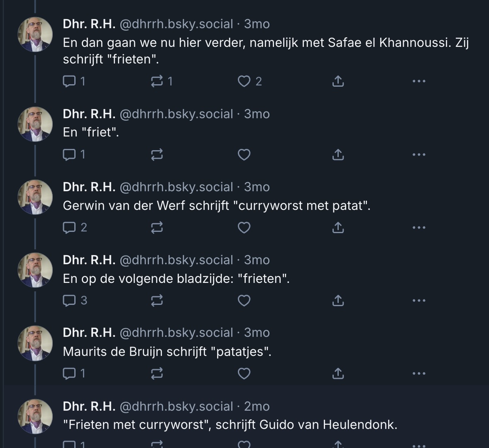Open more options on Safae el Khannoussi post
The height and width of the screenshot is (448, 489).
419,81
